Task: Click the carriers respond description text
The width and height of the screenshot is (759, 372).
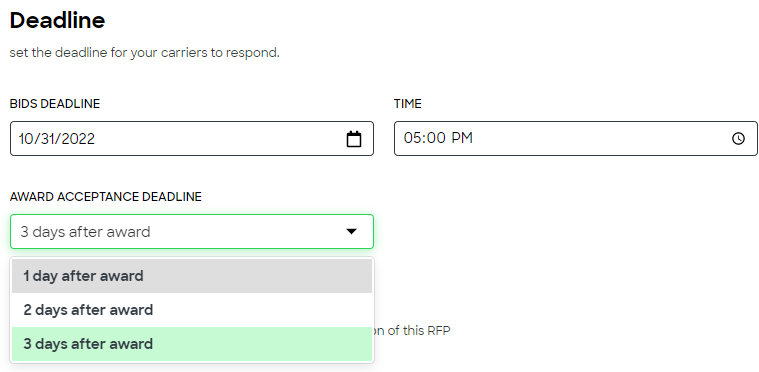Action: (145, 52)
